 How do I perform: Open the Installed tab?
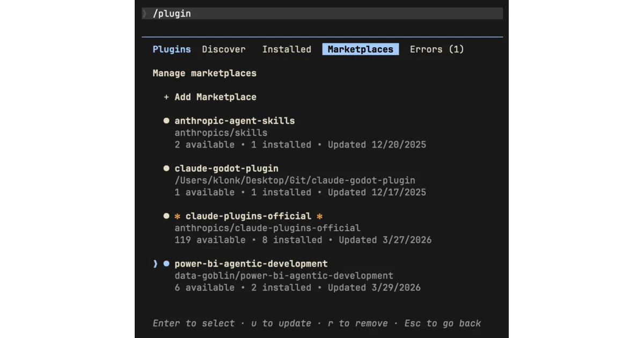coord(287,49)
